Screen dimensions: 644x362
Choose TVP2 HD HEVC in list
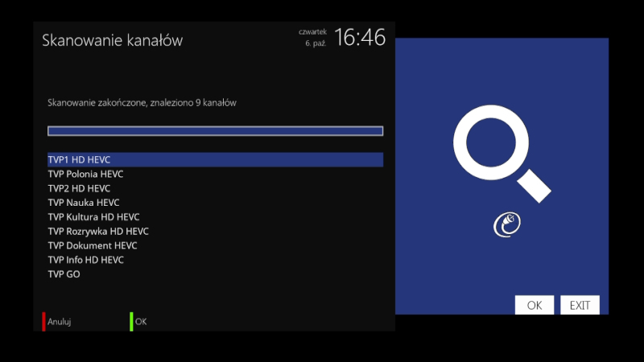(215, 188)
